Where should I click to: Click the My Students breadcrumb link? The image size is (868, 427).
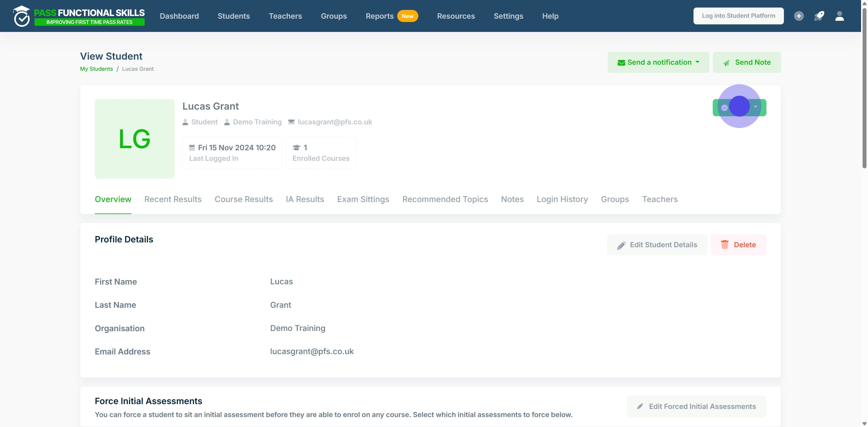click(x=96, y=69)
